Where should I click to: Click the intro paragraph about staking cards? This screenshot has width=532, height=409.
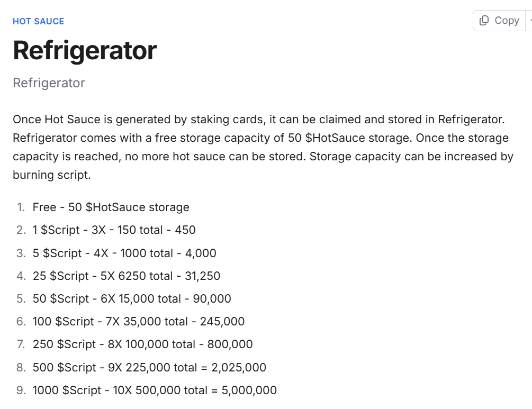(263, 147)
